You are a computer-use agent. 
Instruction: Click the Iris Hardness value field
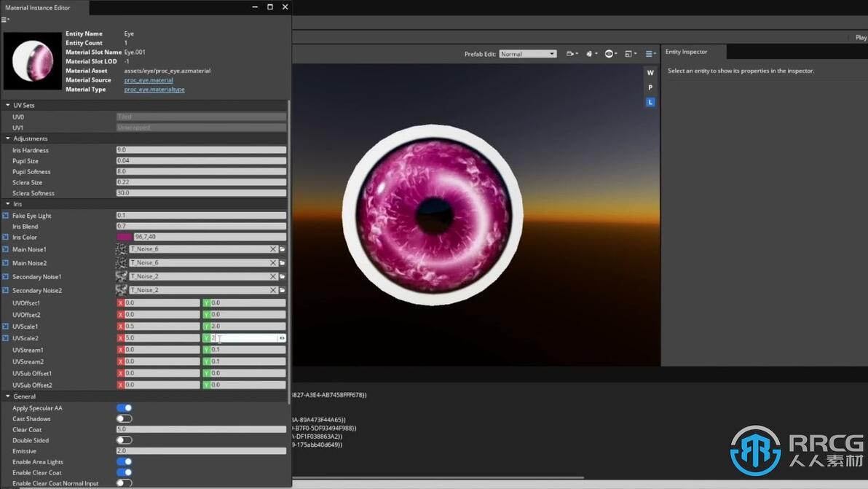point(201,150)
